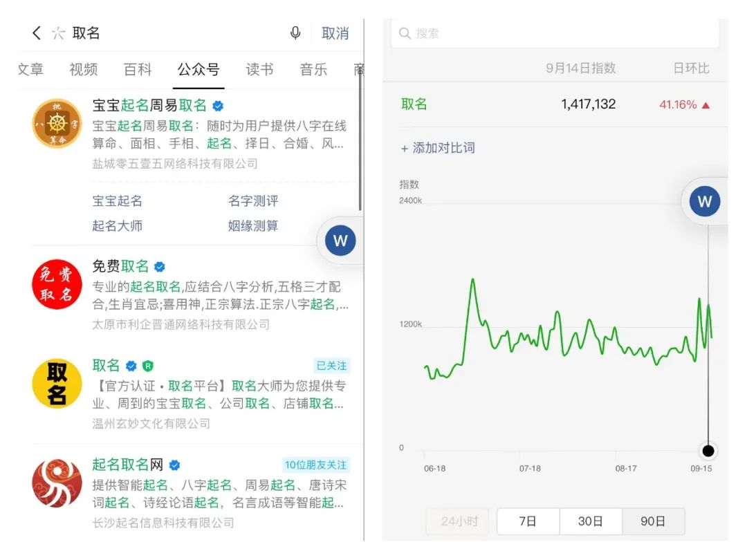Select the red 免费取名 account avatar
This screenshot has width=747, height=560.
[x=57, y=284]
